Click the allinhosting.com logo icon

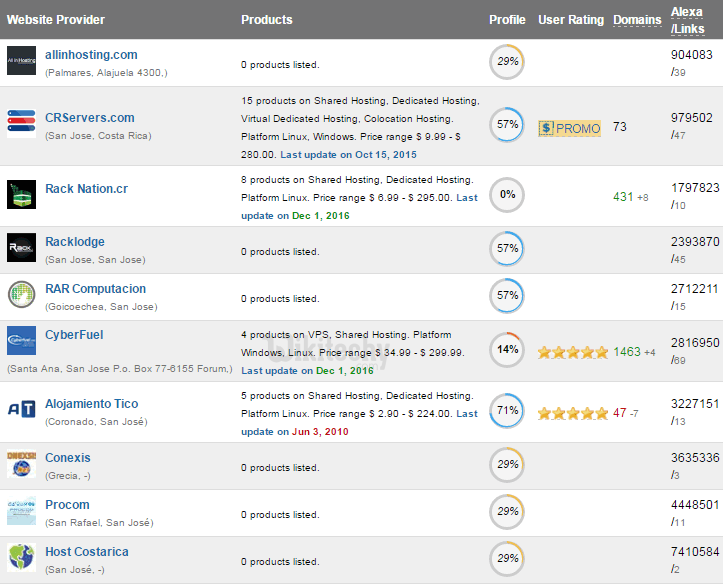pos(21,61)
